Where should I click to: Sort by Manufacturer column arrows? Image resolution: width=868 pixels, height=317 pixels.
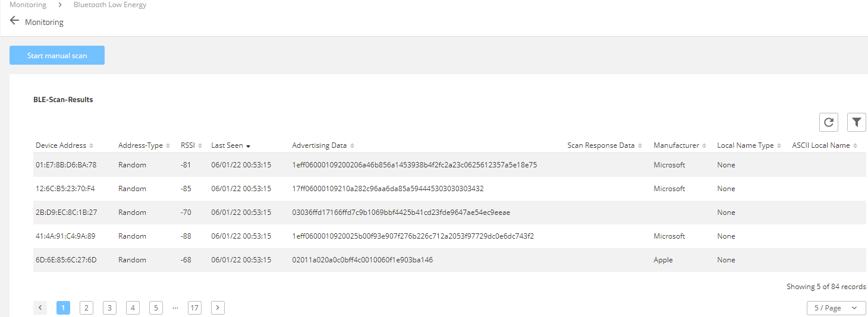pos(705,146)
